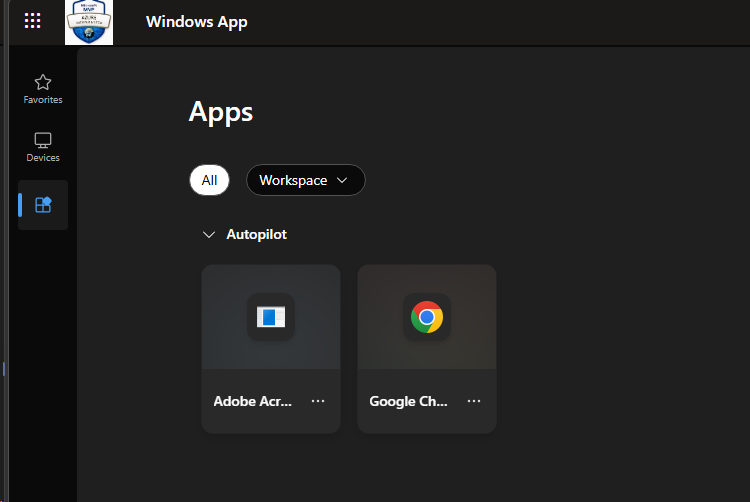Switch to the Favorites text label

43,100
